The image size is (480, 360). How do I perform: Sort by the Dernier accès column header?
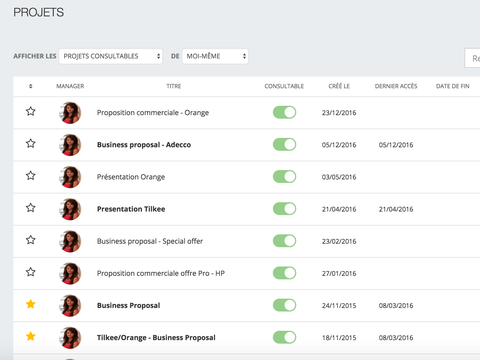pos(396,86)
